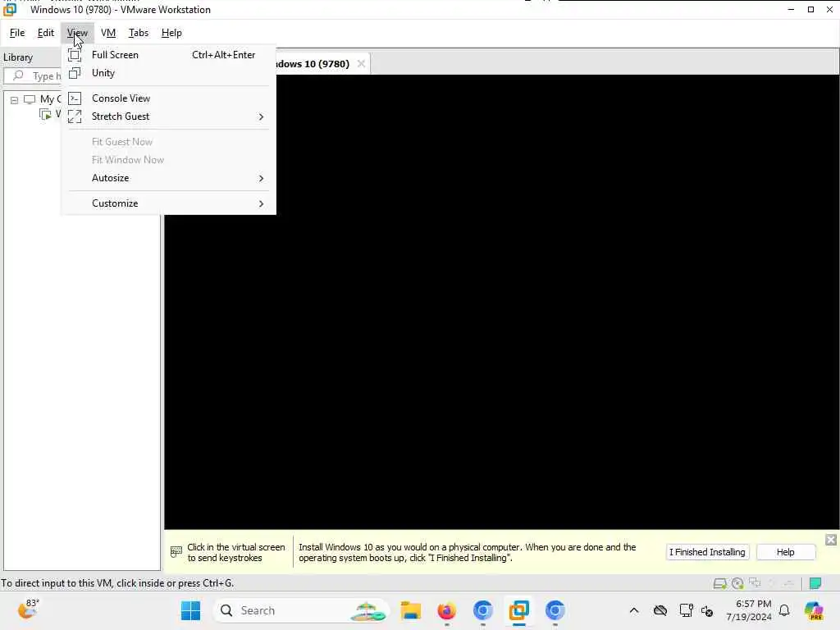Open the Help menu
Viewport: 840px width, 630px height.
(x=171, y=33)
